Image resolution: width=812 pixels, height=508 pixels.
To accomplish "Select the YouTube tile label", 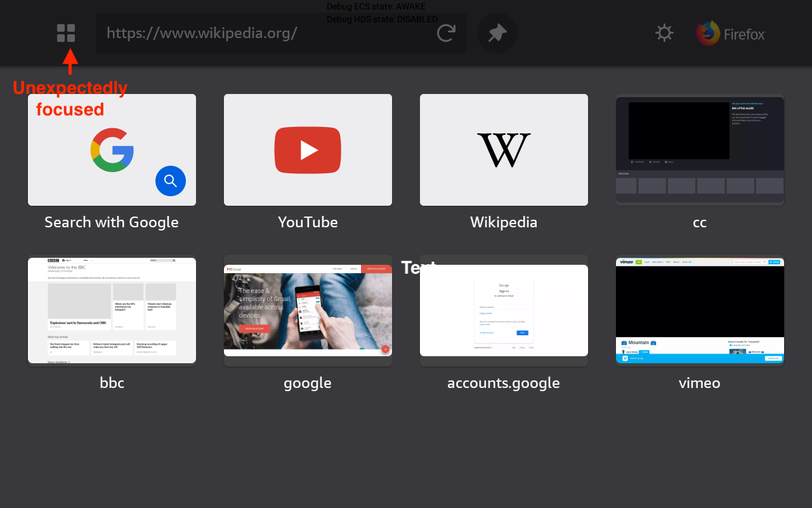I will [308, 222].
